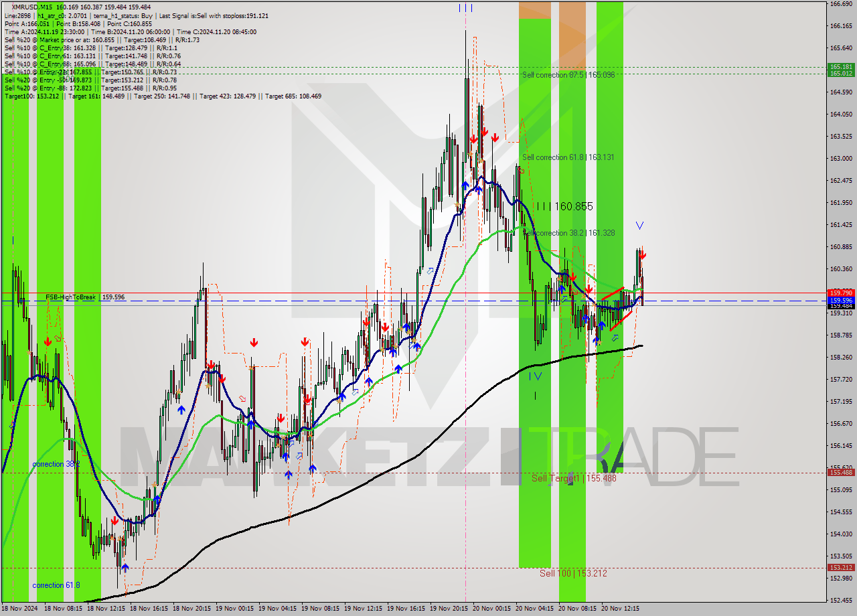Click the '20 Nov 04:15' time axis label
The width and height of the screenshot is (857, 616).
pos(535,609)
